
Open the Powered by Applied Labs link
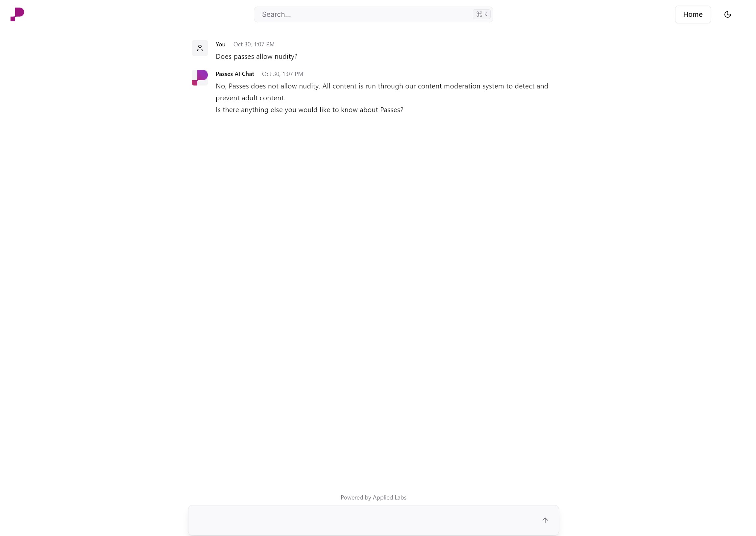tap(373, 498)
